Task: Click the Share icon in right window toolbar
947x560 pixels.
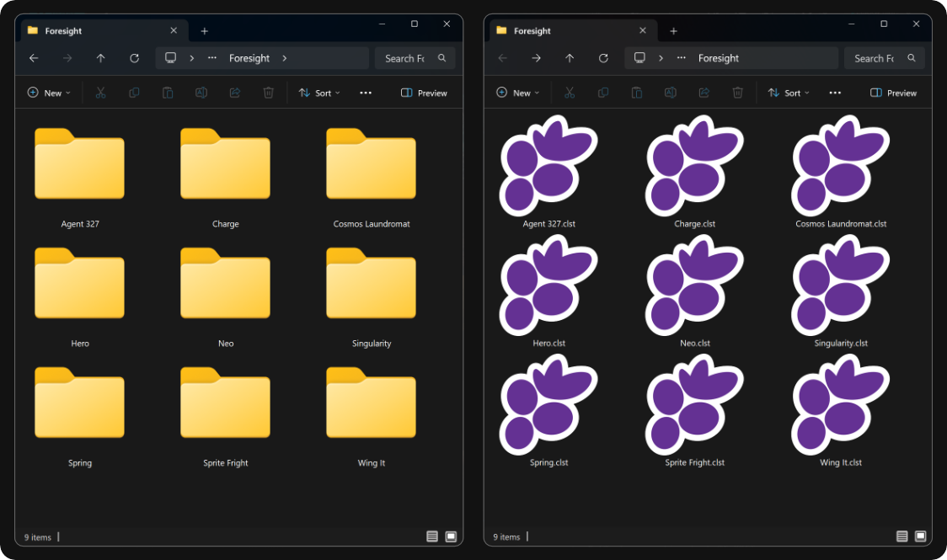Action: coord(704,93)
